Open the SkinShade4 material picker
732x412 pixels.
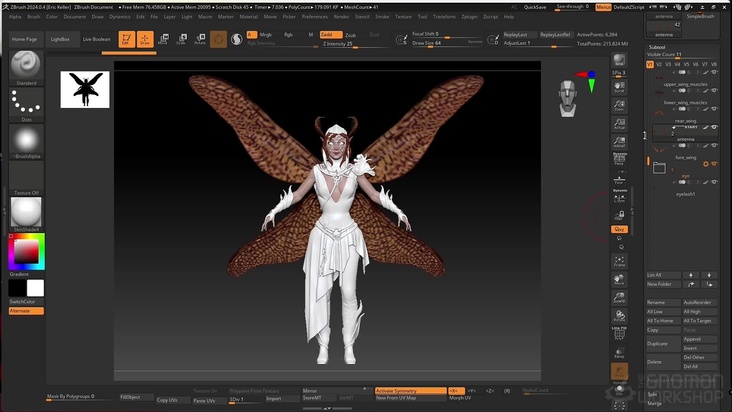click(x=26, y=214)
